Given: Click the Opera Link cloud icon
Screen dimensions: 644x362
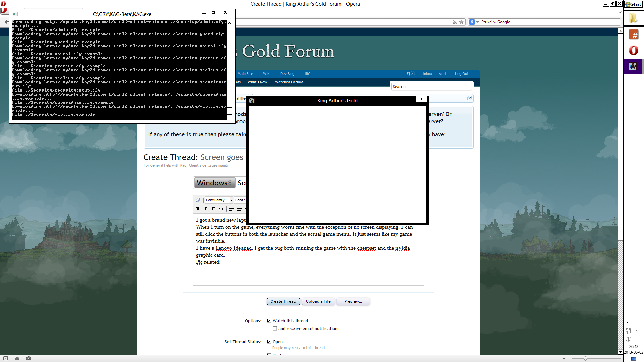Looking at the screenshot, I should [x=17, y=358].
